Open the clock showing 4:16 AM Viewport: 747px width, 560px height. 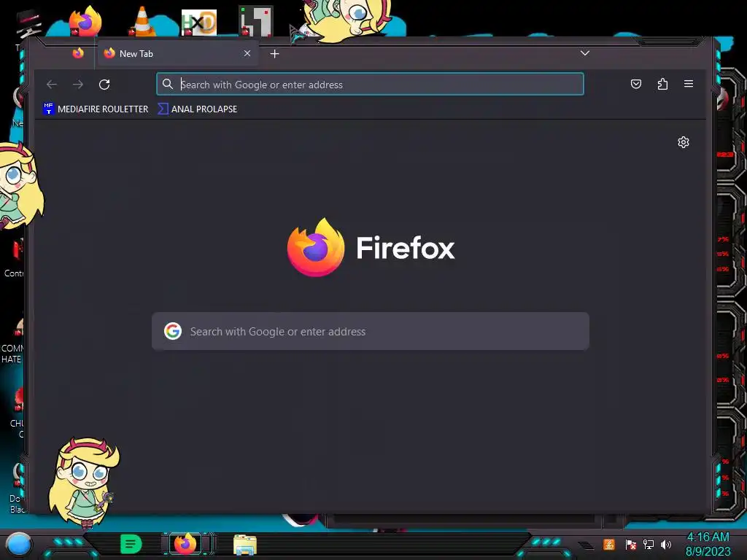(x=708, y=544)
